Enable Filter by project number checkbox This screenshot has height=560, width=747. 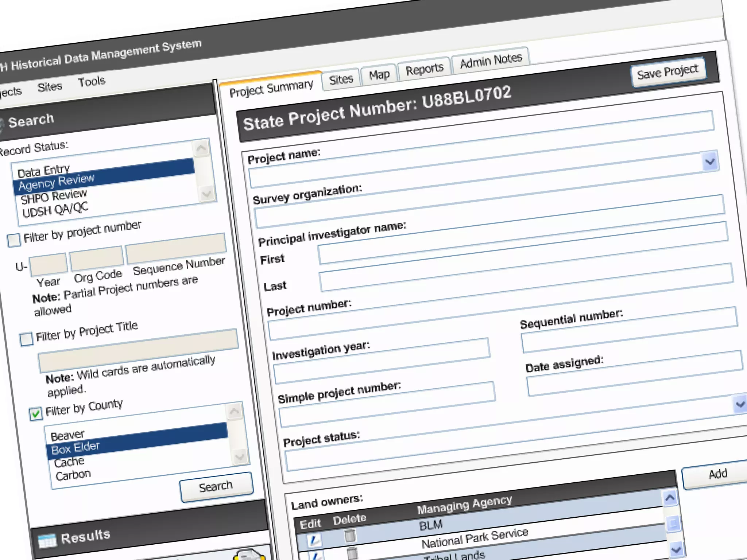[x=14, y=240]
